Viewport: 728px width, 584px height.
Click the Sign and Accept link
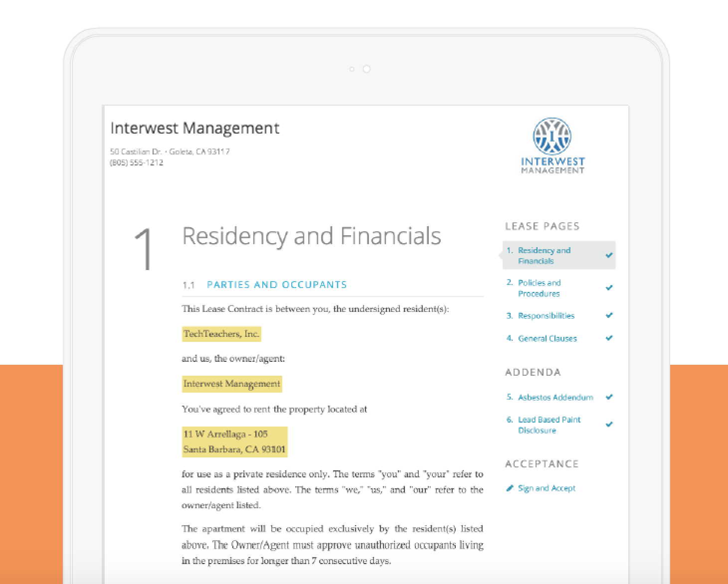pos(546,488)
